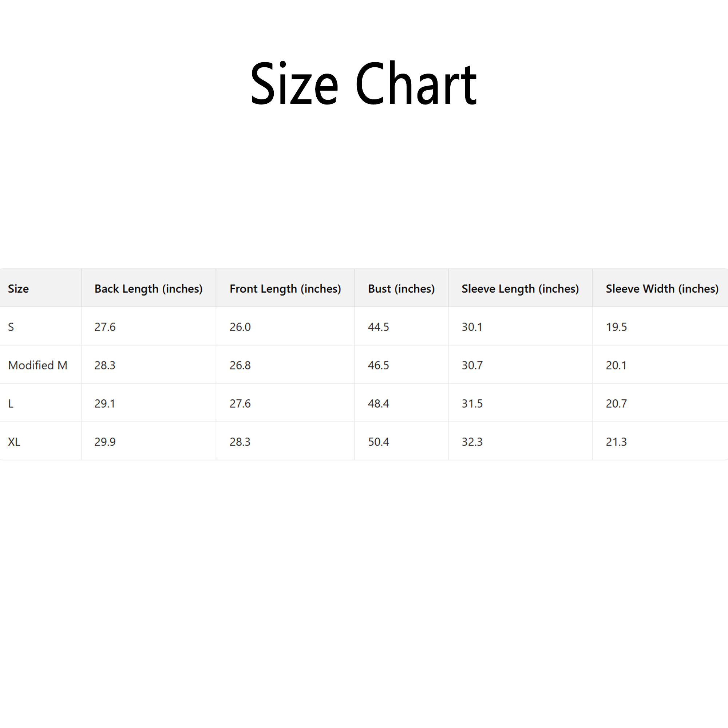Image resolution: width=728 pixels, height=728 pixels.
Task: Click S sleeve length value 30.1
Action: [x=472, y=327]
